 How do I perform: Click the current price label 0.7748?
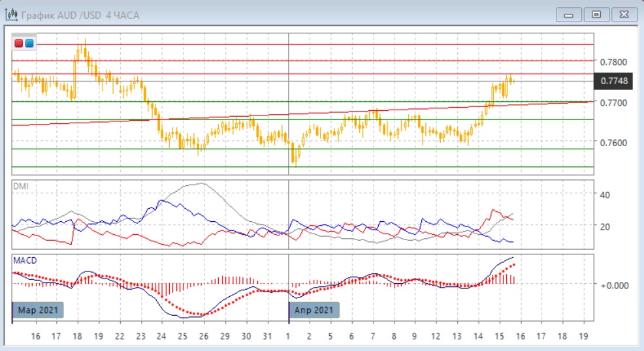pos(613,82)
